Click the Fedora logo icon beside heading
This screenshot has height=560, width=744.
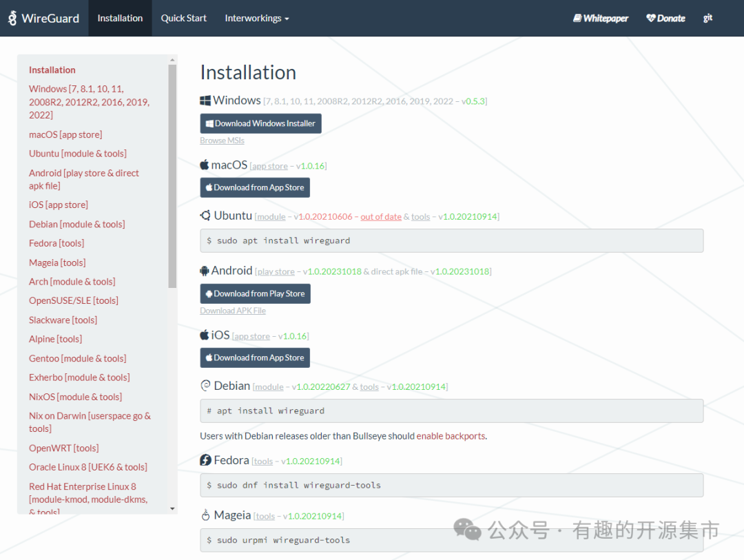205,460
